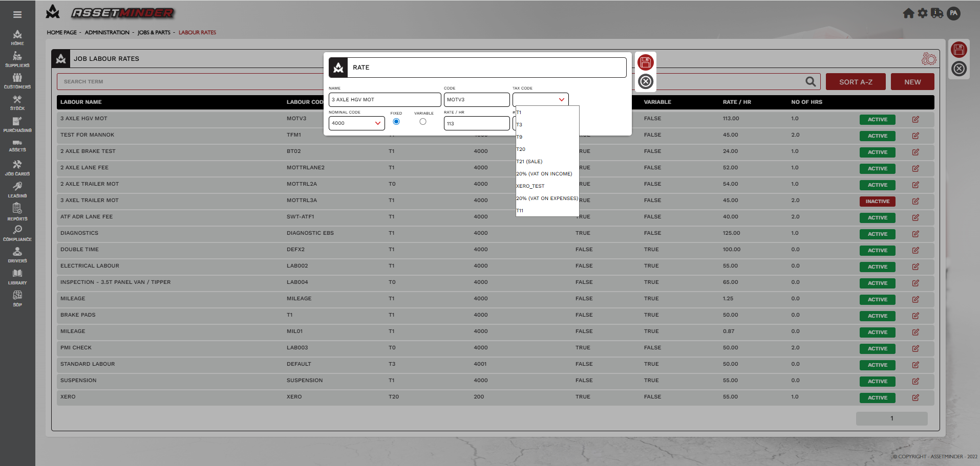The image size is (980, 466).
Task: Cancel the Rate dialog with X icon
Action: click(x=646, y=81)
